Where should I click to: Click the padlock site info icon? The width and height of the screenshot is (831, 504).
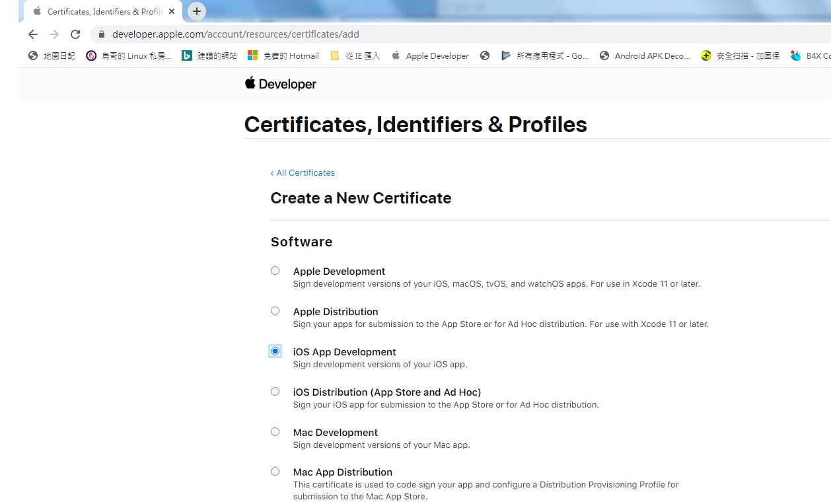click(102, 34)
